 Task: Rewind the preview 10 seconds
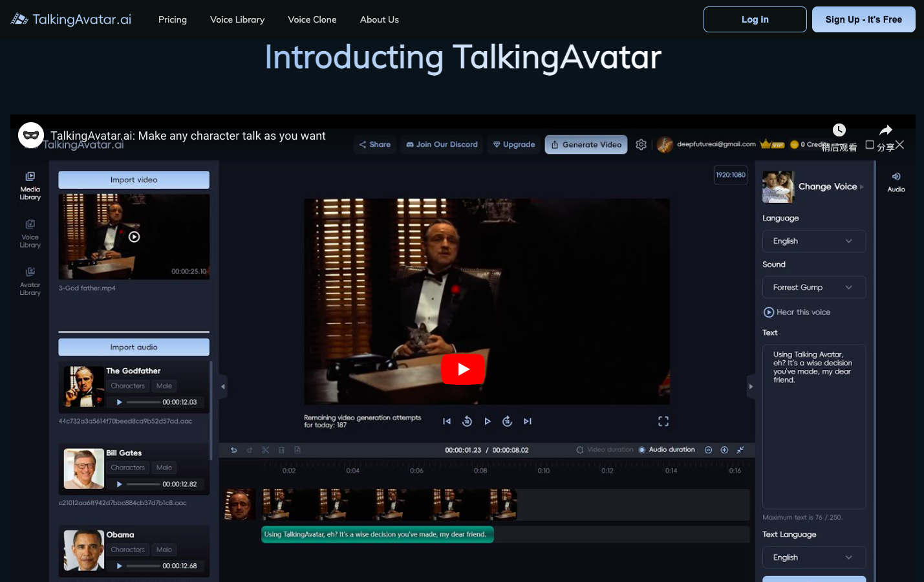(x=467, y=421)
